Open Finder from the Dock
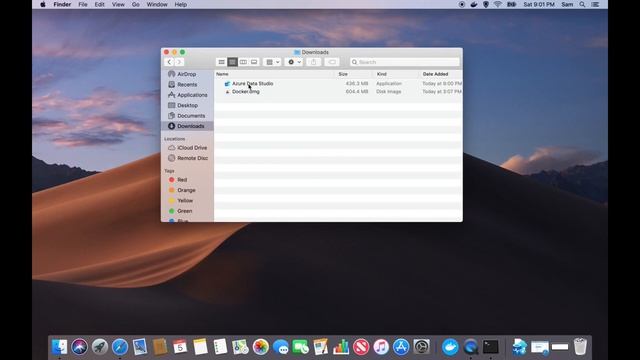 point(60,347)
